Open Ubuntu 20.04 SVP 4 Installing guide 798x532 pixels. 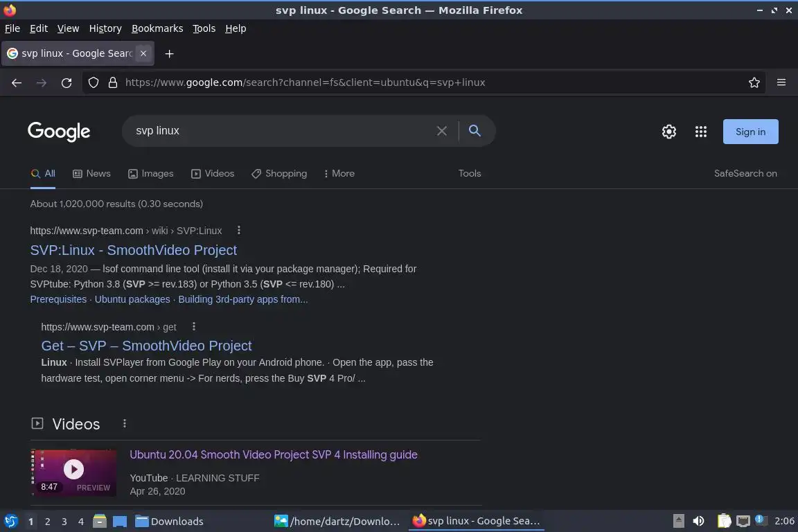pyautogui.click(x=274, y=454)
